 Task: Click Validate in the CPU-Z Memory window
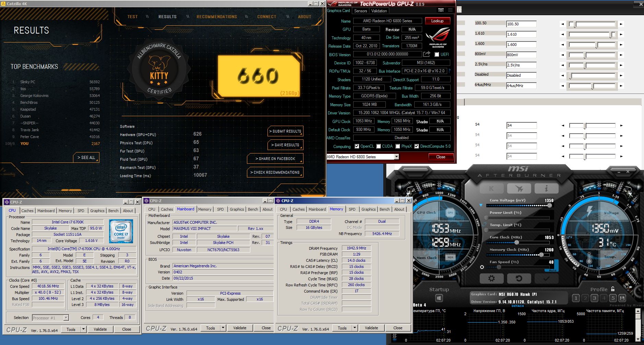[371, 328]
